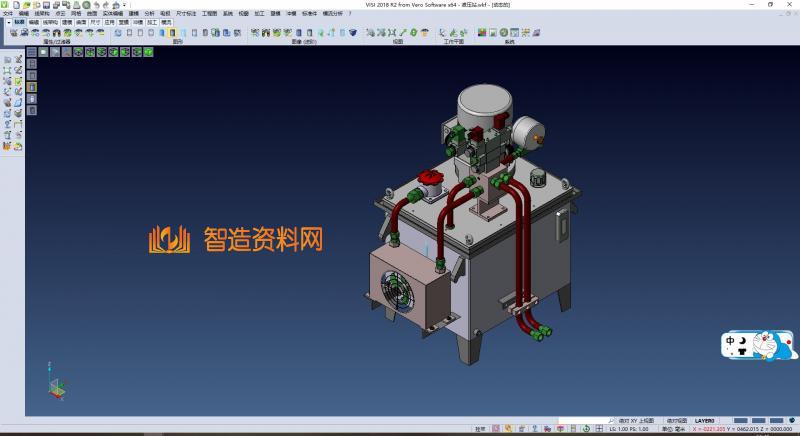
Task: Click the Open folder icon in quick access bar
Action: click(27, 5)
